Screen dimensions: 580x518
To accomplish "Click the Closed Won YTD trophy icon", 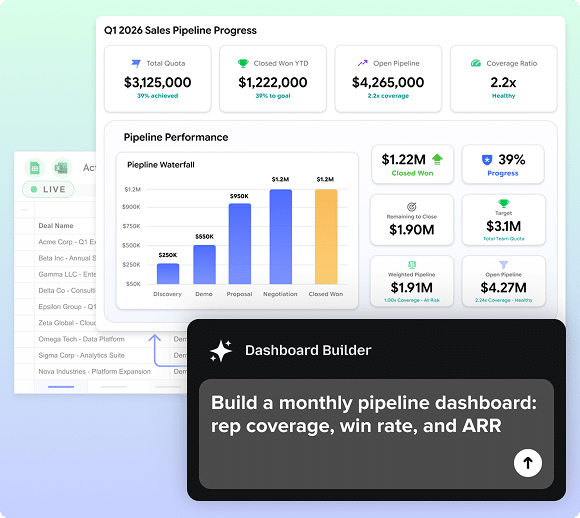I will 243,63.
